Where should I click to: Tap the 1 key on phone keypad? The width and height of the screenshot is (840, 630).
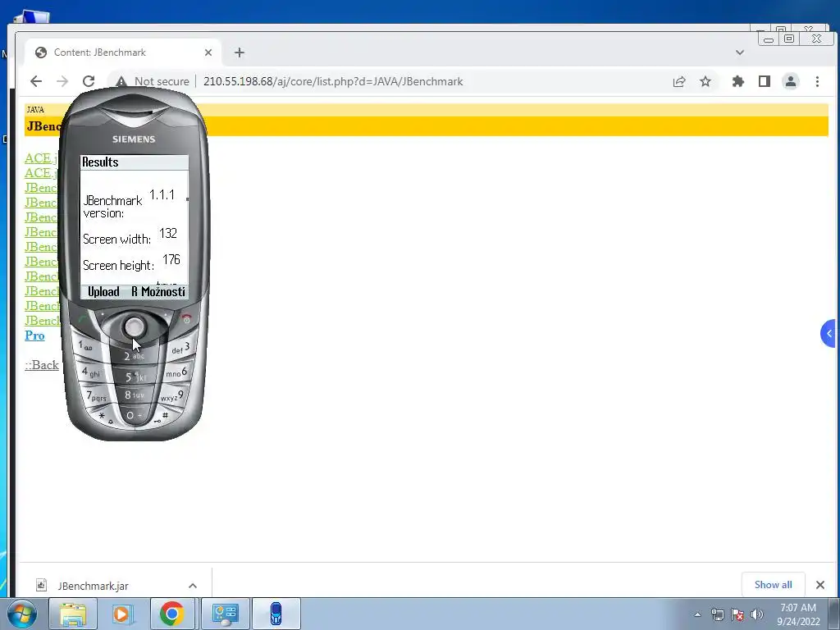tap(85, 347)
